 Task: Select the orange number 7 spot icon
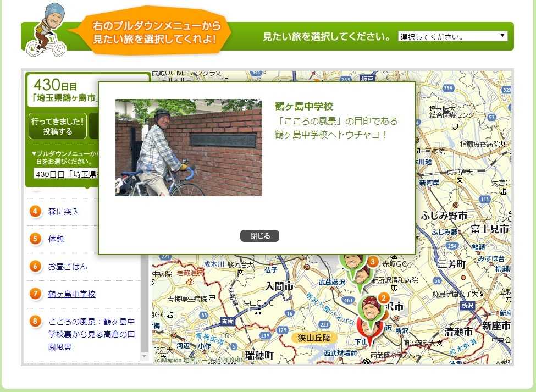point(36,294)
